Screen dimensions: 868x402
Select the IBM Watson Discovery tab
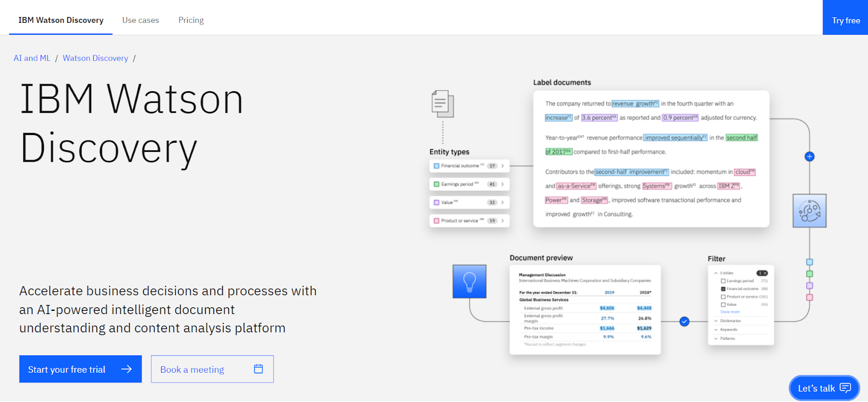tap(61, 20)
